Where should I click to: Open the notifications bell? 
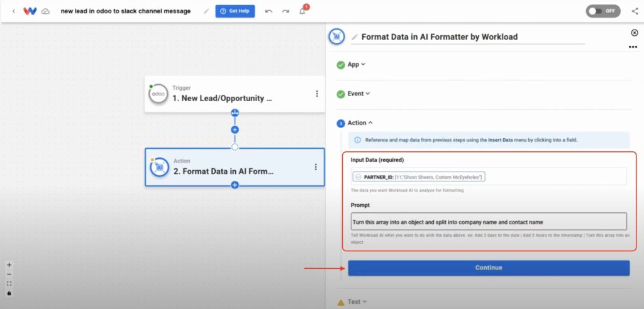pyautogui.click(x=303, y=11)
